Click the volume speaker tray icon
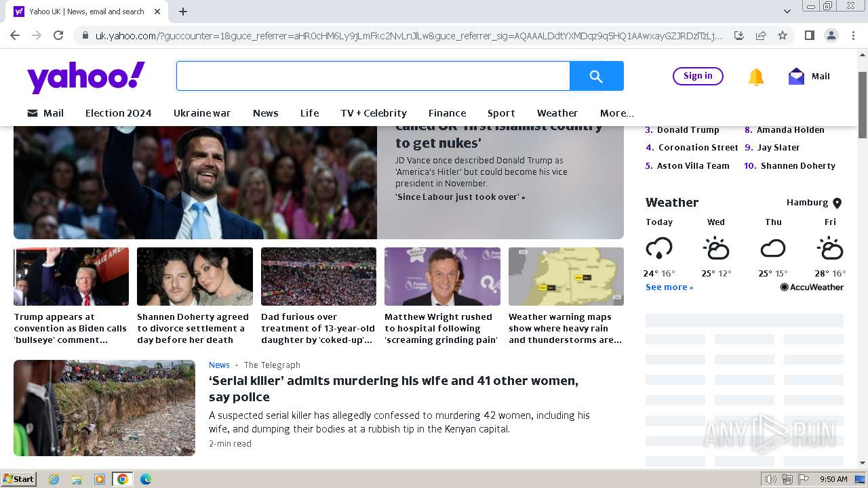The width and height of the screenshot is (868, 488). (770, 479)
